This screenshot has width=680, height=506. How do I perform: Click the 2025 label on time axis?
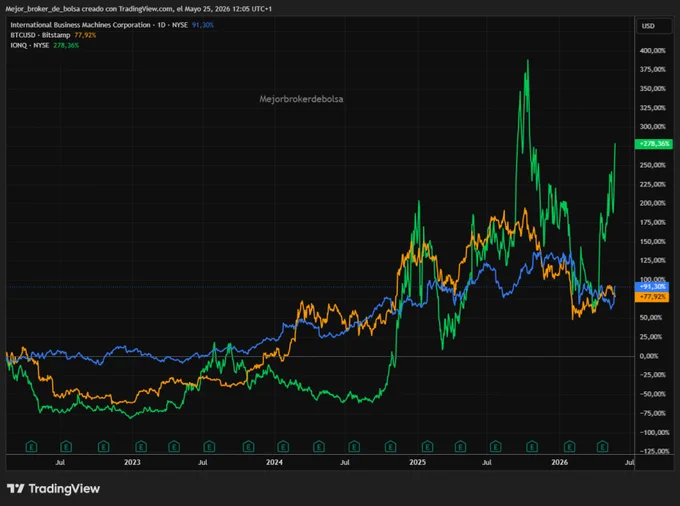pos(418,462)
